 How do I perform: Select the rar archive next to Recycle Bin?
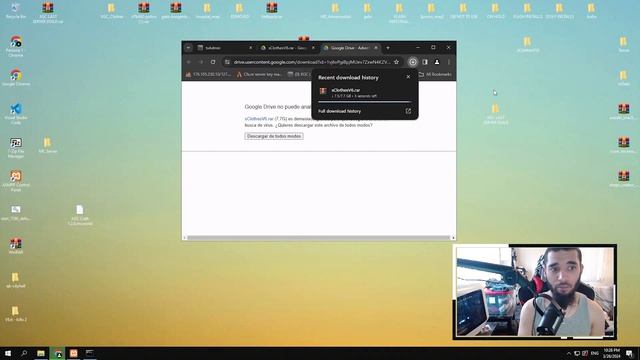(x=48, y=12)
